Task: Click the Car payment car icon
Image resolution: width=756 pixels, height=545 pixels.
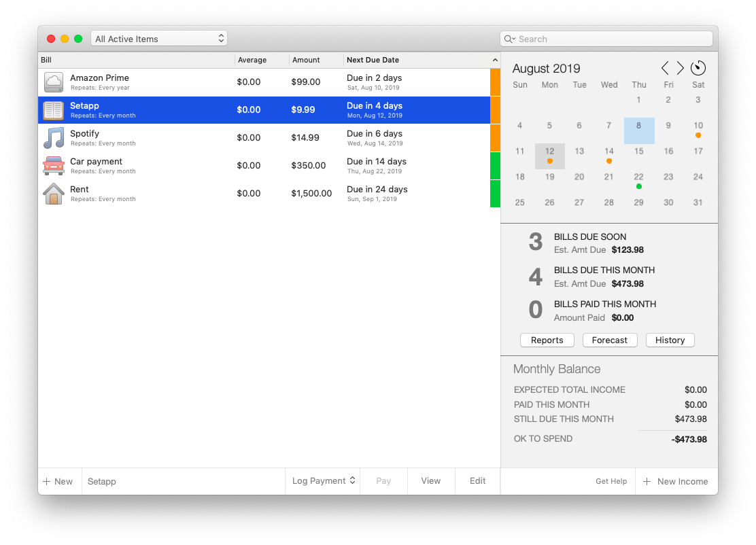Action: (54, 166)
